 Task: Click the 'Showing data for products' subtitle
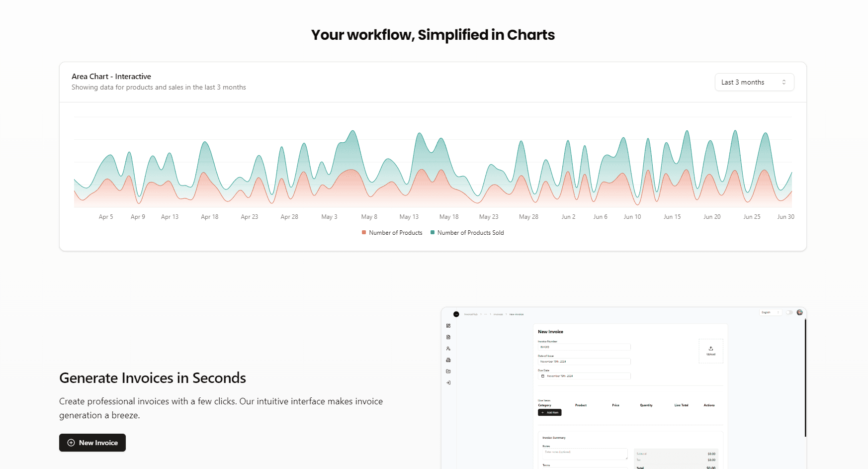(159, 88)
